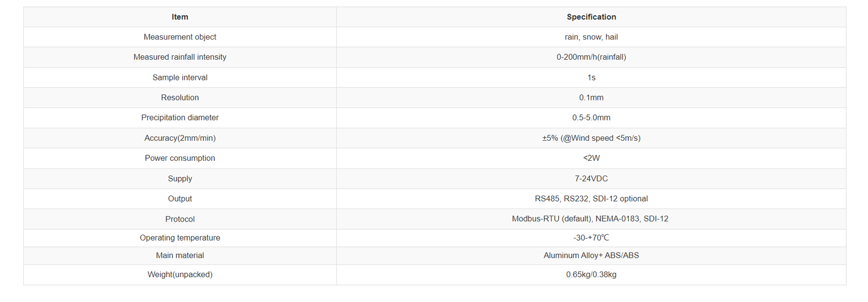Screen dimensions: 868x302
Task: Select the '7-24VDC' supply value
Action: 591,179
